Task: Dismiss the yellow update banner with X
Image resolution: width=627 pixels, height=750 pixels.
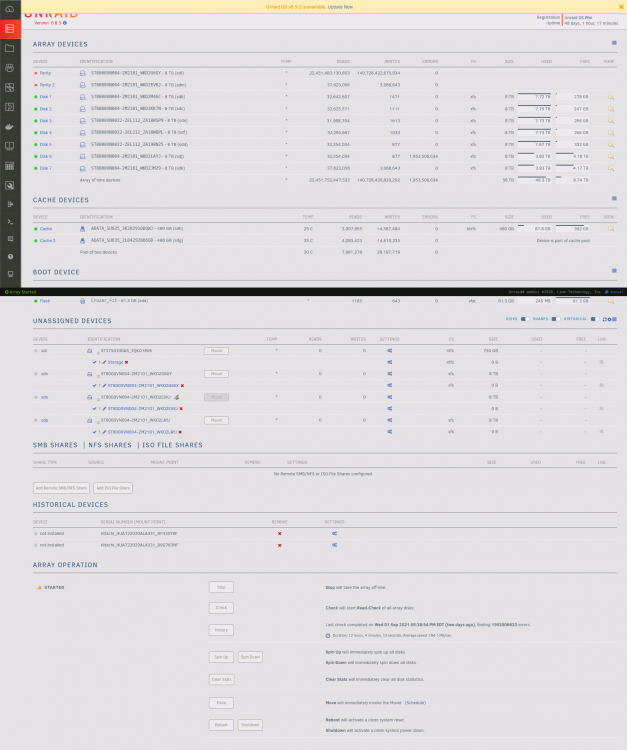Action: click(x=621, y=7)
